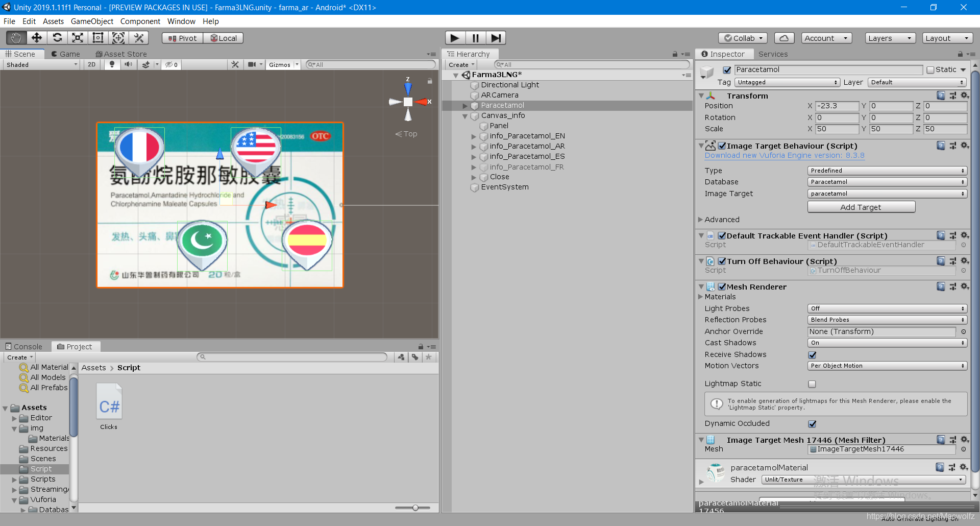980x526 pixels.
Task: Select the Transform tool
Action: [118, 38]
